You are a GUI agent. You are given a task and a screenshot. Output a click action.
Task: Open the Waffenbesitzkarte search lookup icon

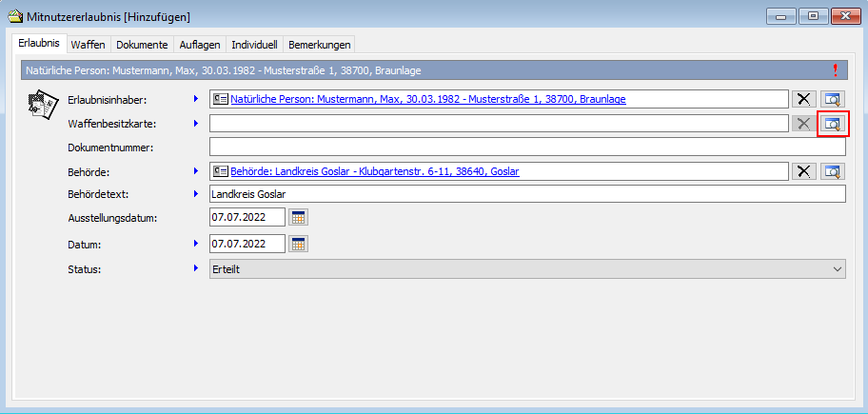point(833,124)
